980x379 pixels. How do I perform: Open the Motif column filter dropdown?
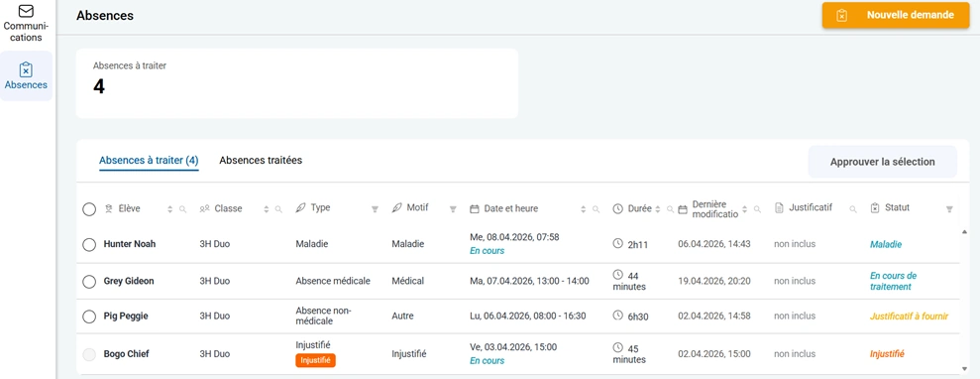pos(453,209)
